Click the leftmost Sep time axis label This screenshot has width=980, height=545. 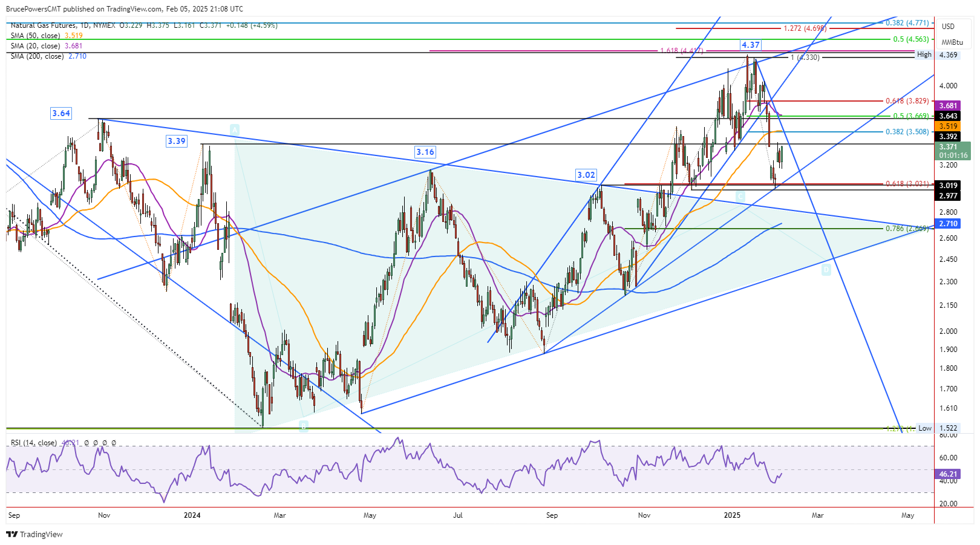click(14, 515)
